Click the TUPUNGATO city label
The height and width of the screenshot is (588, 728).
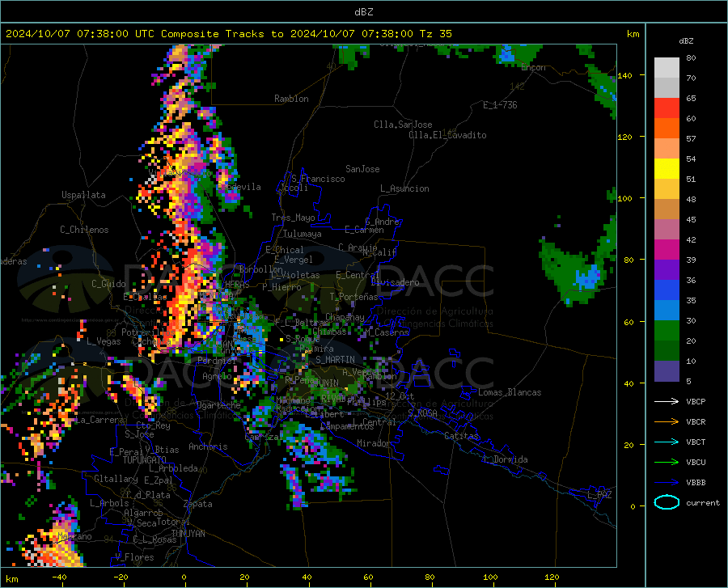[145, 460]
